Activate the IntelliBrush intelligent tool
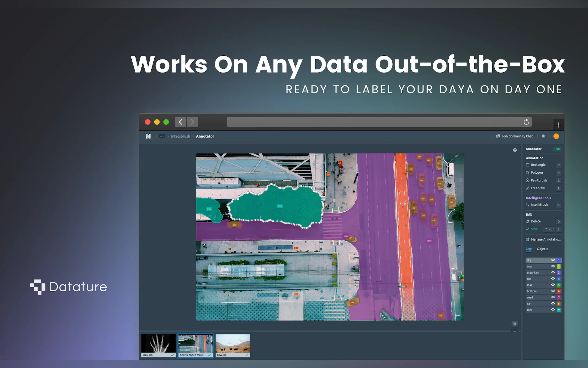588x368 pixels. (539, 205)
